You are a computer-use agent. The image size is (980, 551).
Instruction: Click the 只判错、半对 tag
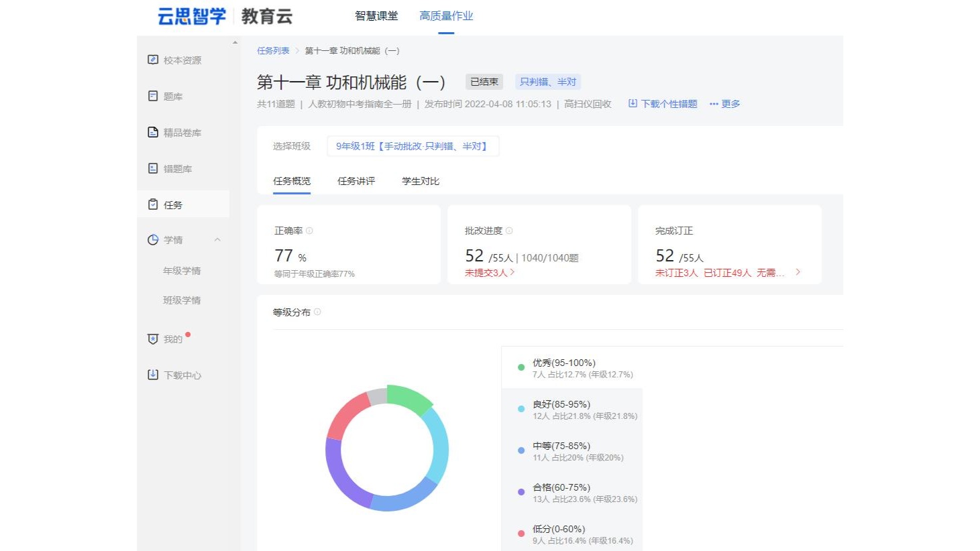[x=548, y=82]
